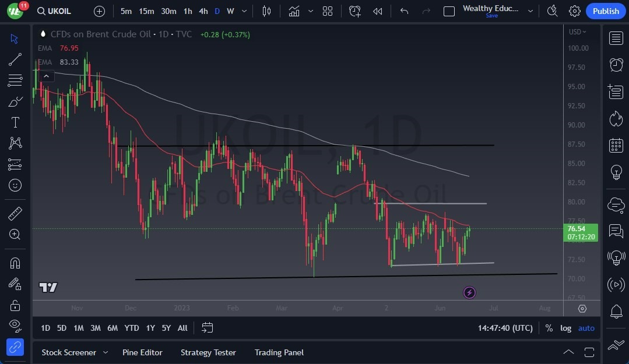Open the Strategy Tester tab
Image resolution: width=629 pixels, height=364 pixels.
(208, 352)
